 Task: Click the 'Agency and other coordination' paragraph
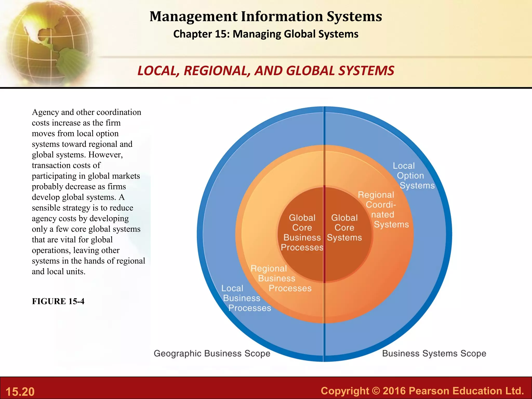point(88,192)
